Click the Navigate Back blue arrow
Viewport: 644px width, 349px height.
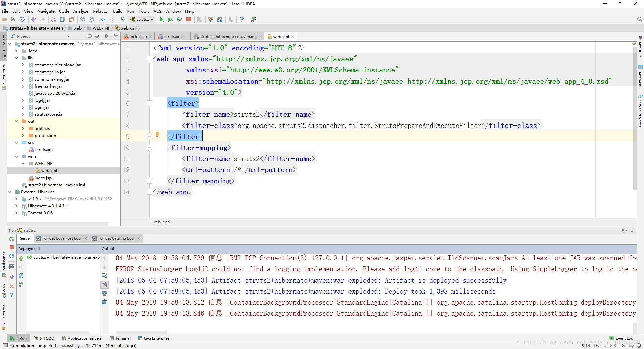tap(103, 19)
